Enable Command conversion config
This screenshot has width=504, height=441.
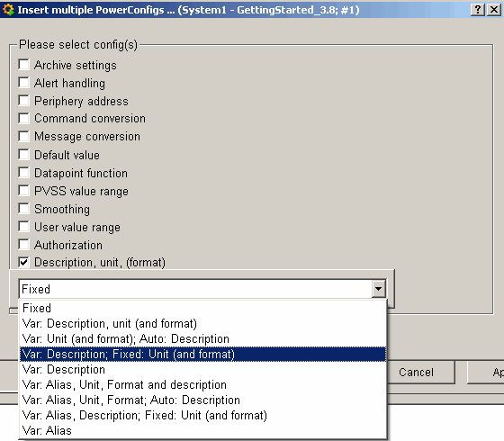click(x=23, y=118)
